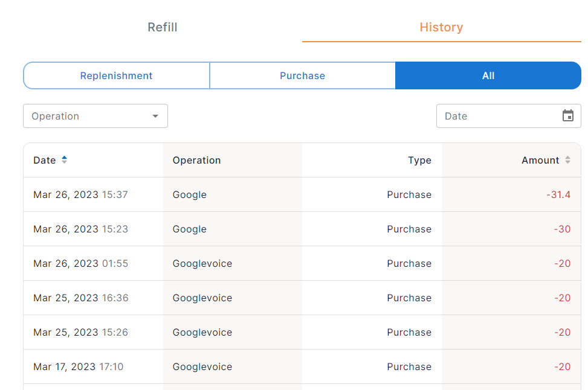Click the Amount column sort arrows
Viewport: 588px width, 390px height.
tap(567, 160)
